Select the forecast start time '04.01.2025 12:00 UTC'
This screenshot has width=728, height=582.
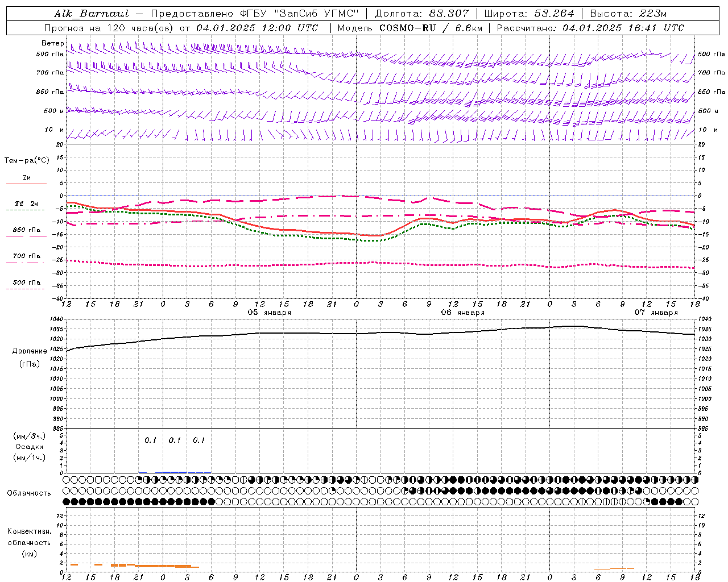(x=257, y=28)
